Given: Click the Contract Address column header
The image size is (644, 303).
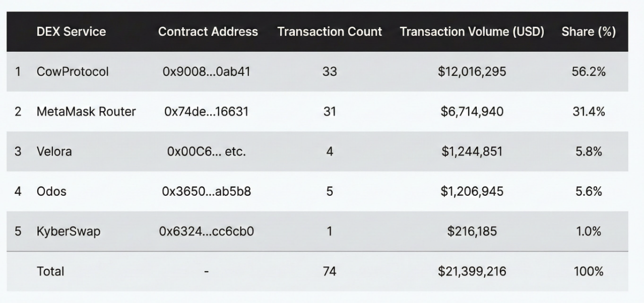Looking at the screenshot, I should pos(208,32).
